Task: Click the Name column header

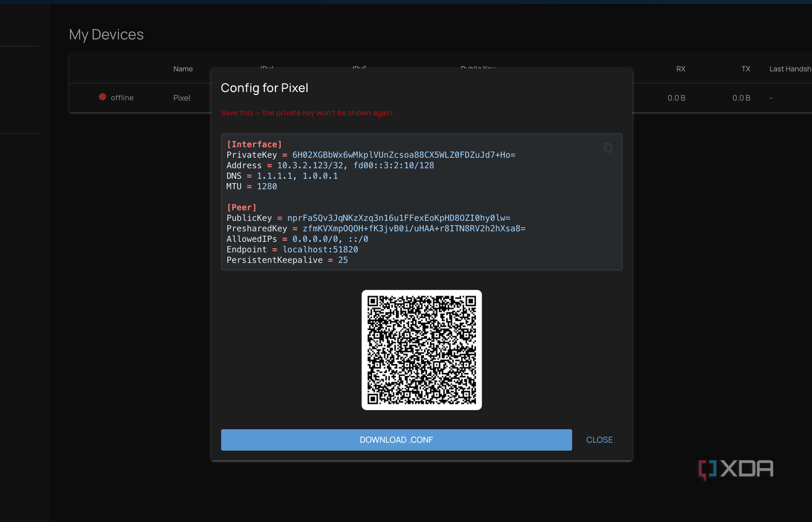Action: coord(183,69)
